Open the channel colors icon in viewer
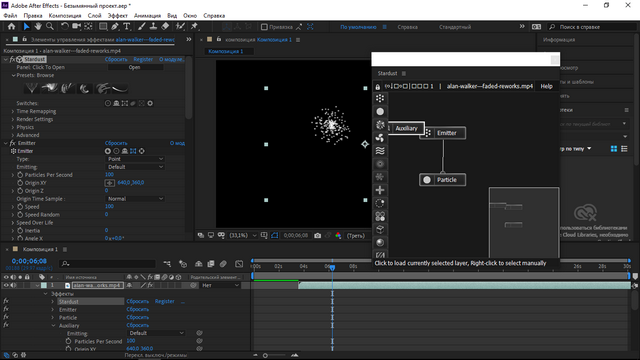Viewport: 640px width, 360px height. pos(338,236)
